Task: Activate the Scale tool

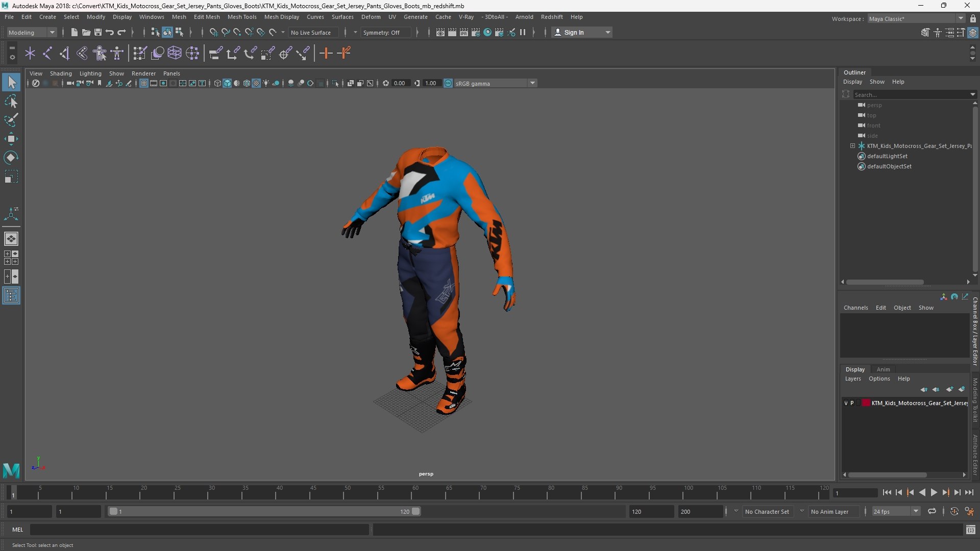Action: coord(11,177)
